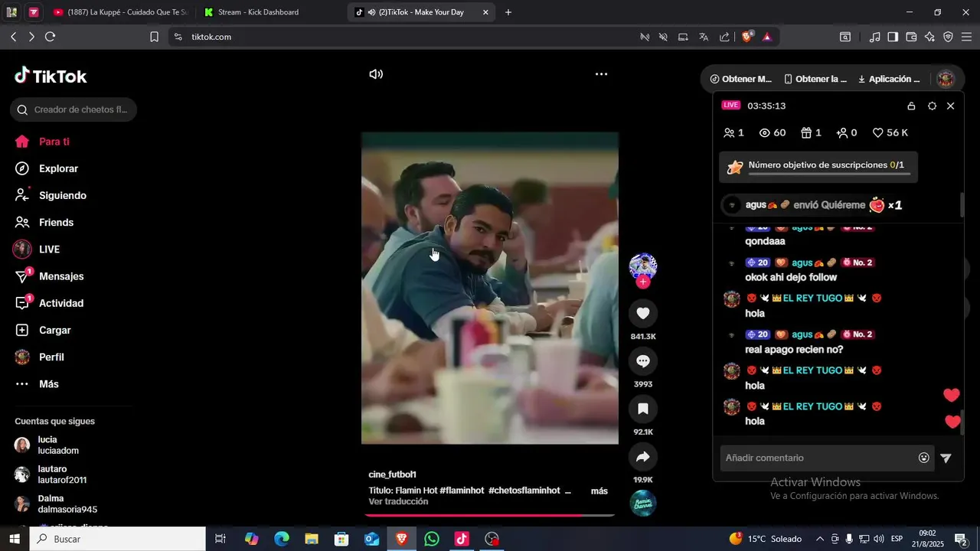Expand the video description with más
The height and width of the screenshot is (551, 980).
pos(599,491)
